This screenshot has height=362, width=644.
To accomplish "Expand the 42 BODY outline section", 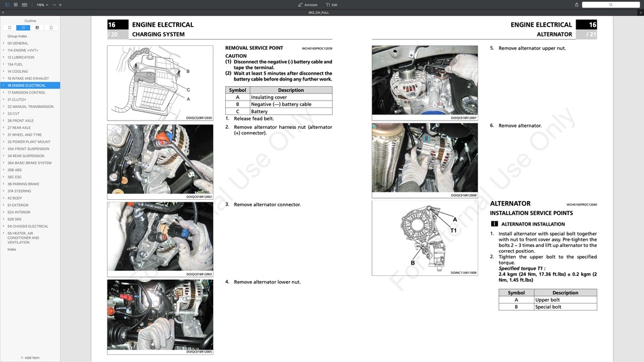I will point(3,198).
